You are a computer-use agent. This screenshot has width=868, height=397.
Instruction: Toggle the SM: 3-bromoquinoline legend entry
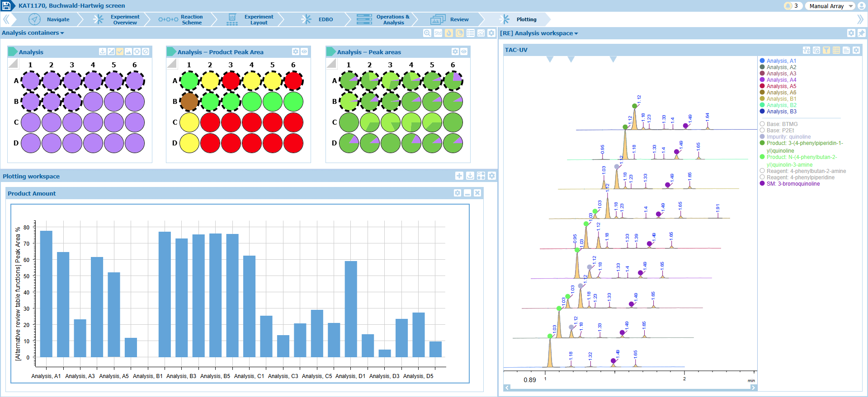pos(793,184)
